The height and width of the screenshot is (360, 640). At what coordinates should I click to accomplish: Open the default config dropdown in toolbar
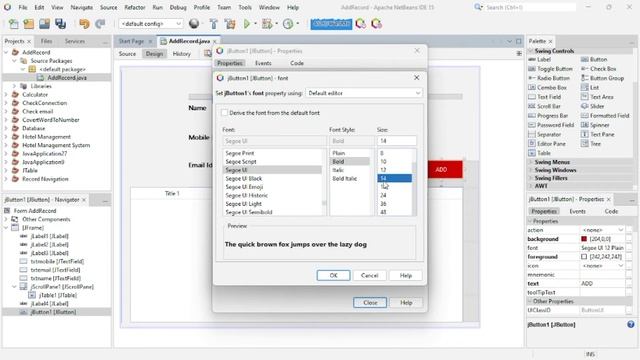(151, 24)
